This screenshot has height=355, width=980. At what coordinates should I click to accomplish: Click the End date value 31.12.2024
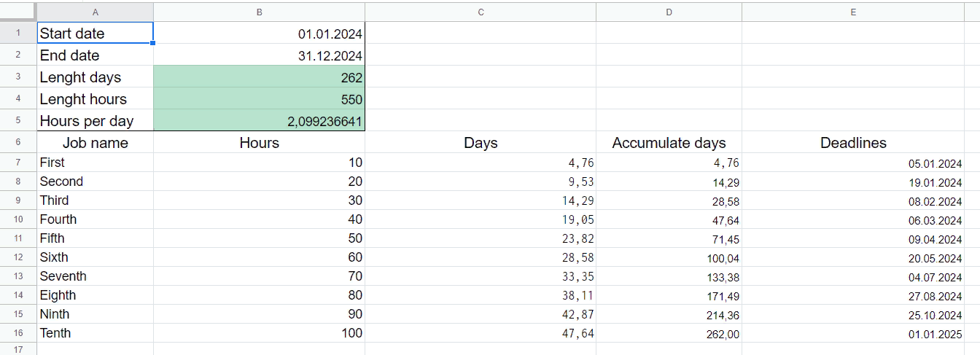pos(259,55)
